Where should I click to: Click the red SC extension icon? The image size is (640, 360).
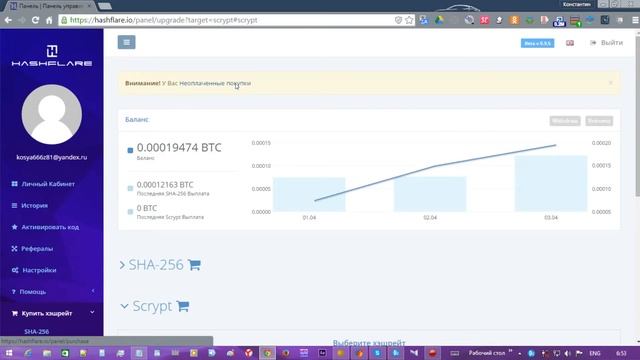click(x=484, y=20)
